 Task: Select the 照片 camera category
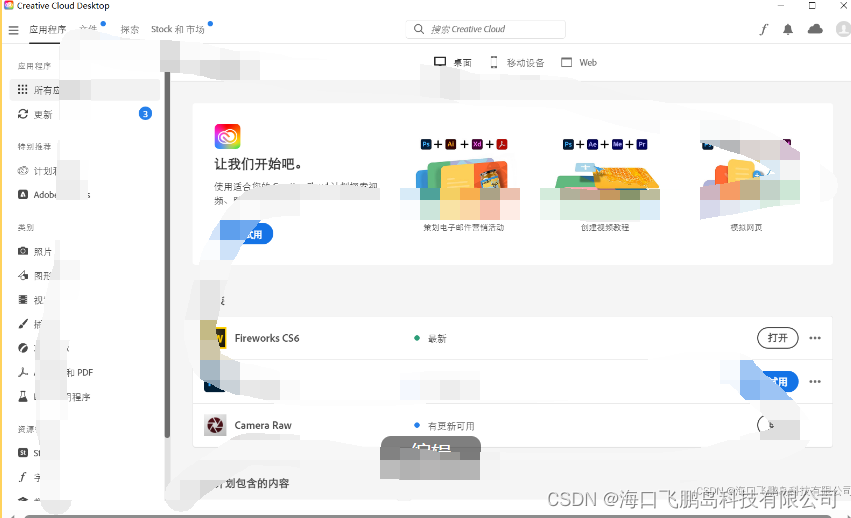click(x=35, y=251)
